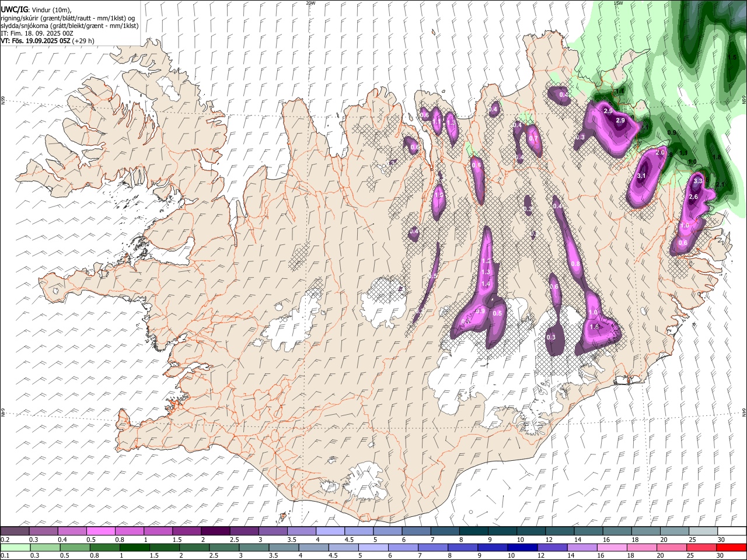Click the 2.5 gray-green swatch, bottom scale

coord(224,547)
